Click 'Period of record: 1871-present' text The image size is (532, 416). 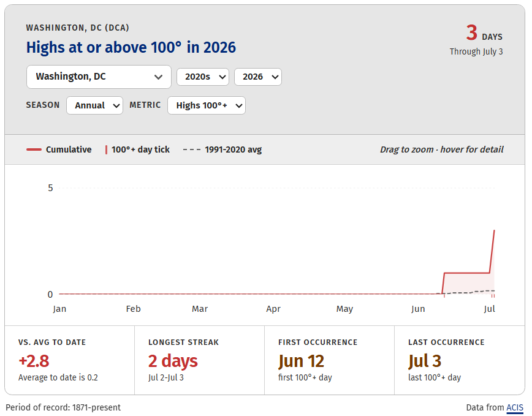coord(63,407)
